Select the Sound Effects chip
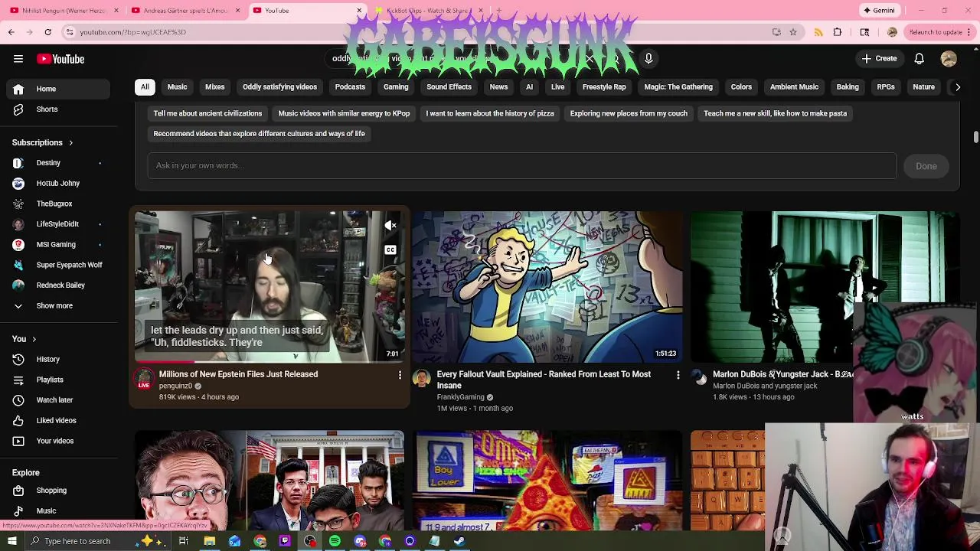Image resolution: width=980 pixels, height=551 pixels. [449, 87]
